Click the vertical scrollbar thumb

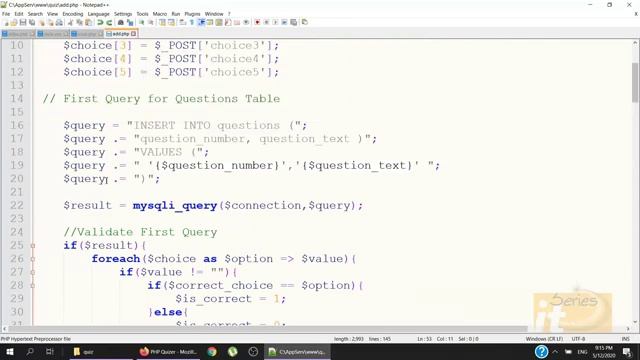[635, 82]
